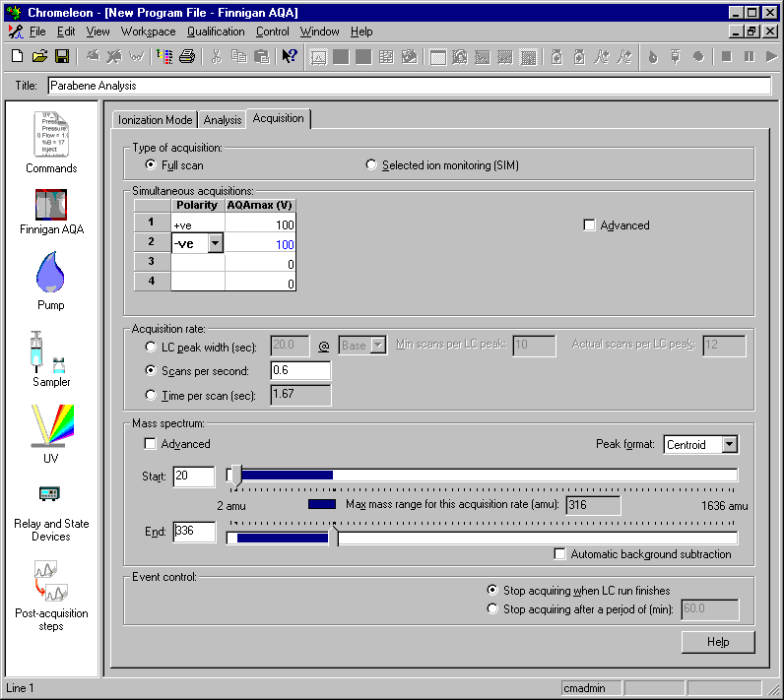Enable Advanced checkbox in Simultaneous acquisitions
The height and width of the screenshot is (700, 784).
[590, 224]
